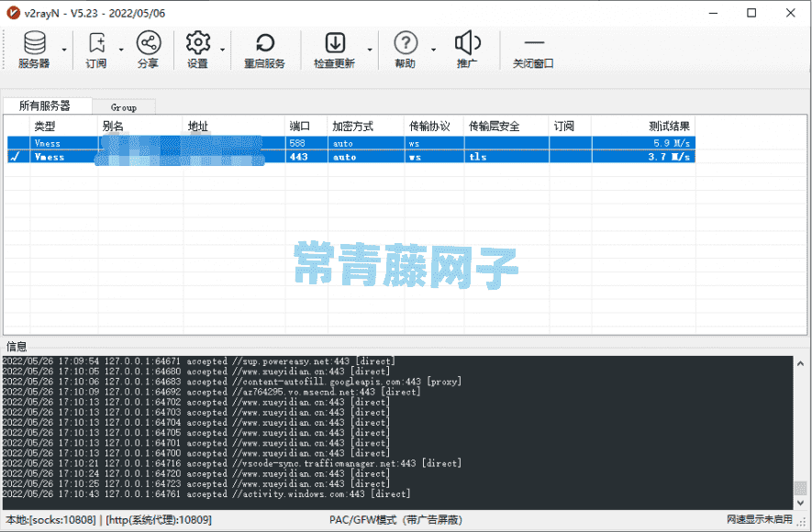
Task: Sort by the 订阅 column header
Action: point(570,126)
